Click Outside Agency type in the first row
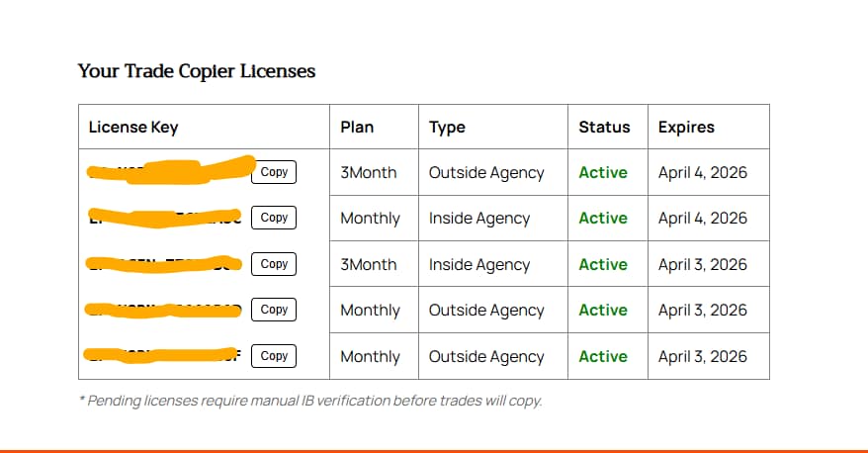 point(486,172)
